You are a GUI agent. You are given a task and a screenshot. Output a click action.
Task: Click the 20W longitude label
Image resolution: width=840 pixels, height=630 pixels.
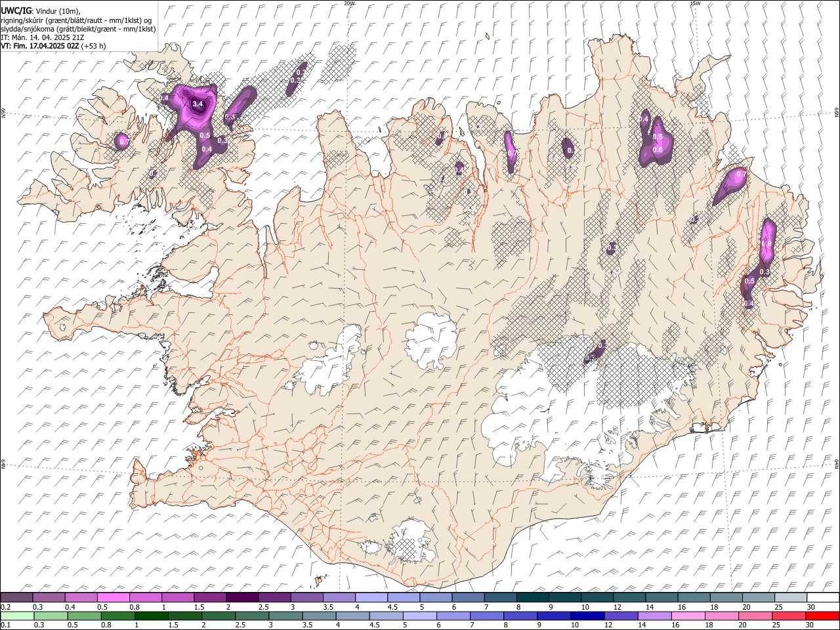pos(350,3)
